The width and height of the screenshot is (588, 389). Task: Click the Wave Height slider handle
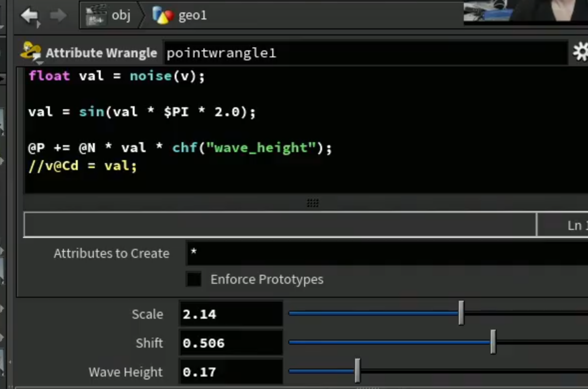pos(358,371)
